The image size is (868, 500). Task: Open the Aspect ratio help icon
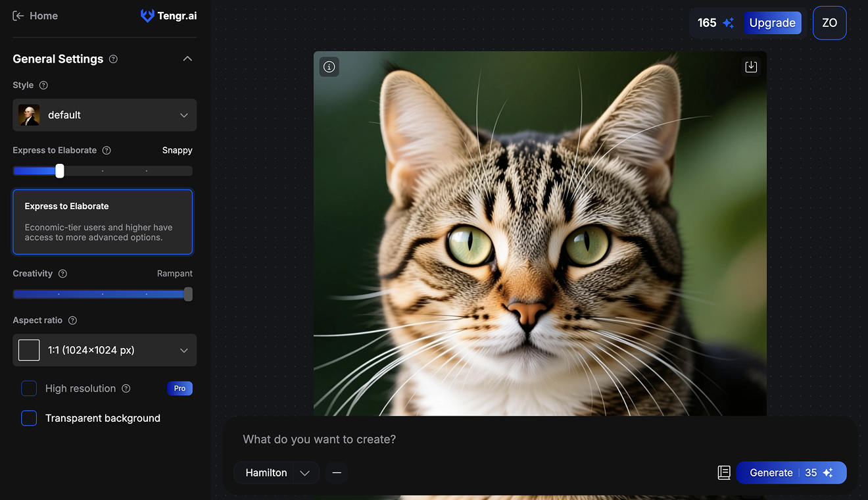pyautogui.click(x=72, y=320)
